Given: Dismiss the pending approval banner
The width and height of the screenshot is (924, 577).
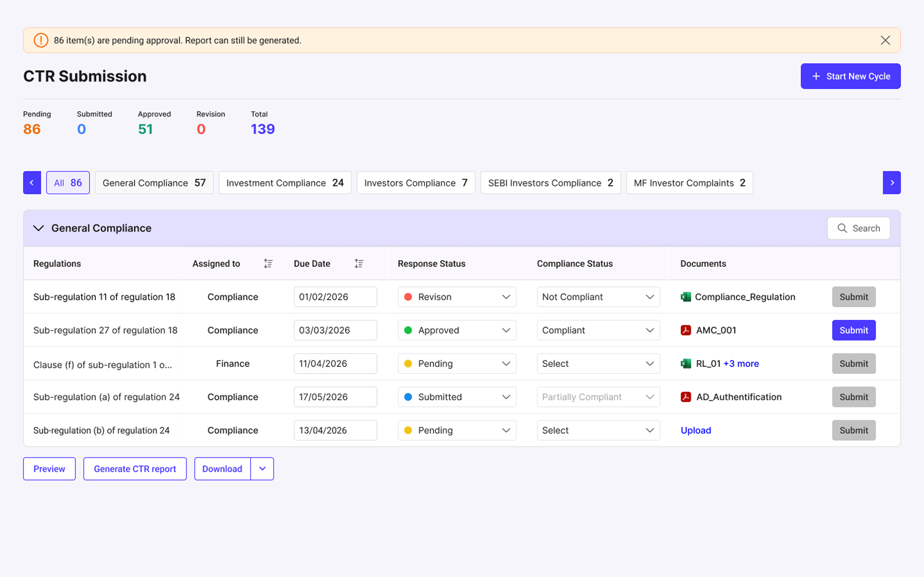Looking at the screenshot, I should 885,40.
